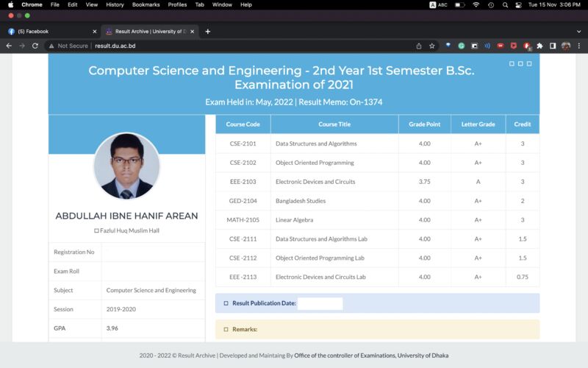Screen dimensions: 588x368
Task: Click the first square icon in result header
Action: pos(512,63)
